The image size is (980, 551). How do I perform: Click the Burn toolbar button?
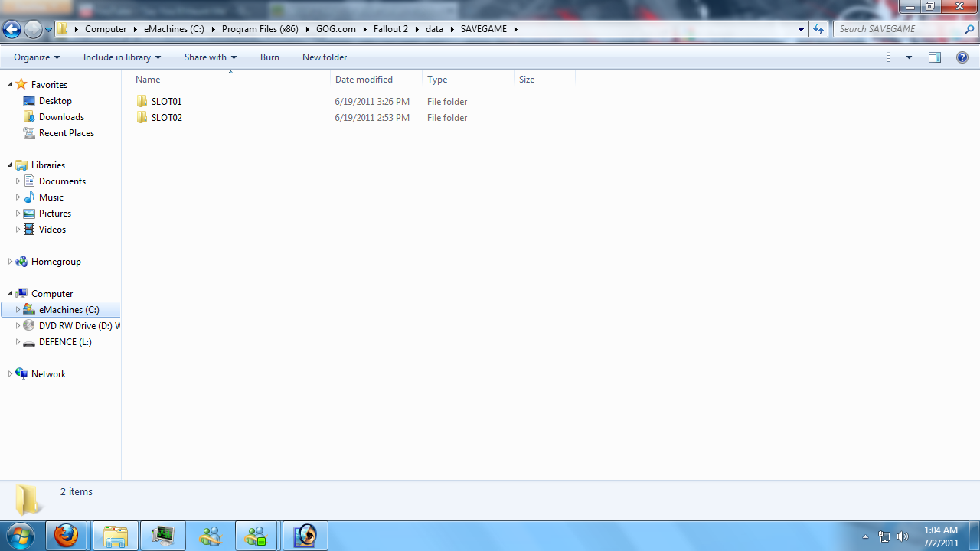(269, 57)
